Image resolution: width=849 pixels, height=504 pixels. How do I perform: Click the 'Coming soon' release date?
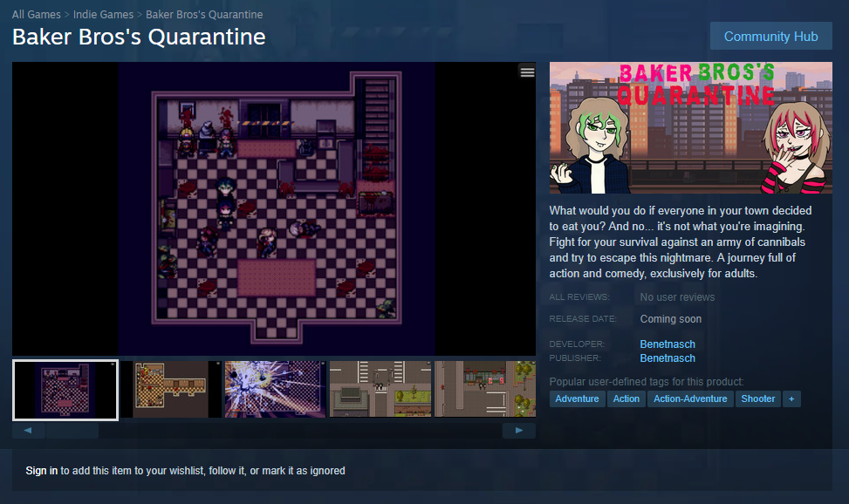tap(671, 319)
